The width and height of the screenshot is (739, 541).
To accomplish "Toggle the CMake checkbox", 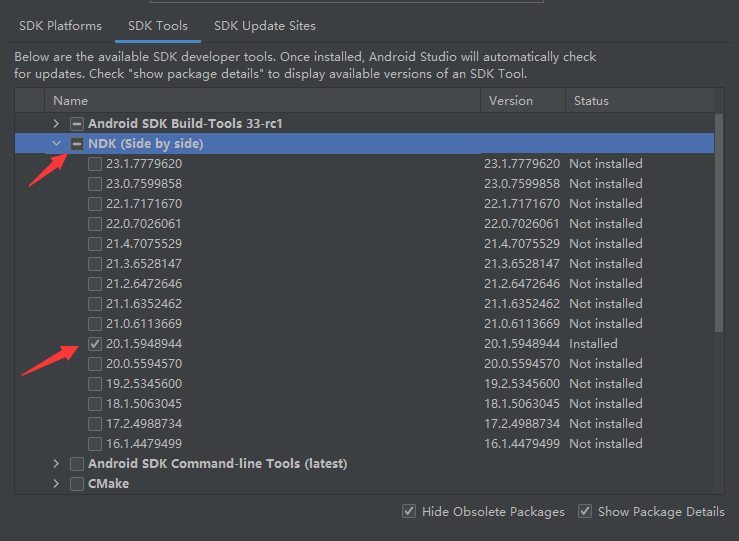I will coord(77,484).
